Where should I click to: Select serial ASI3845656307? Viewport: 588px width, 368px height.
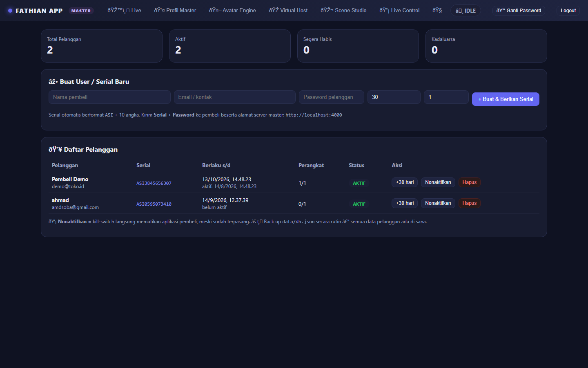(x=154, y=183)
